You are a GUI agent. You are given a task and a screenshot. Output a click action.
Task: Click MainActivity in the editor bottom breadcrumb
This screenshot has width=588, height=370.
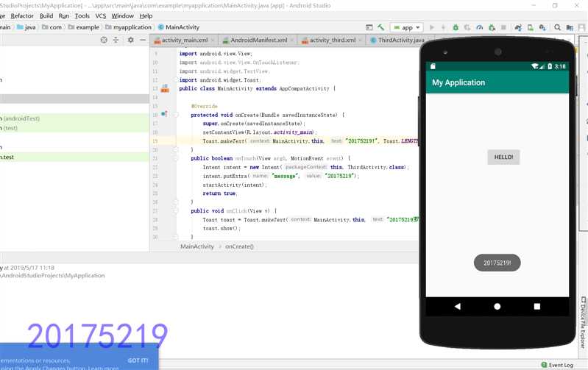click(197, 246)
